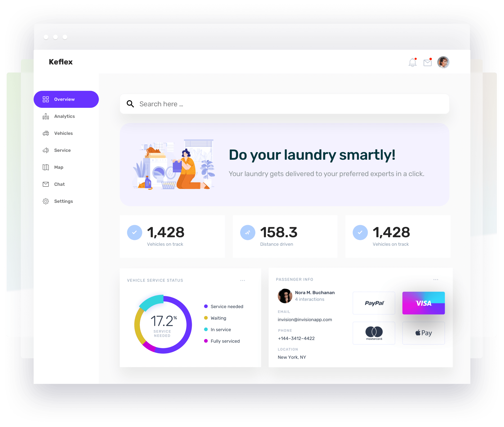This screenshot has width=504, height=427.
Task: Click the Analytics bar chart icon
Action: click(x=46, y=116)
